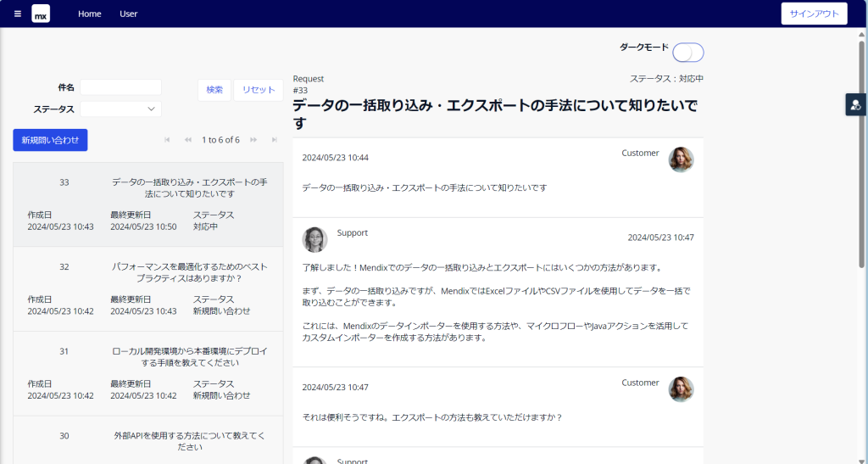Go to first page of list
The width and height of the screenshot is (868, 464).
click(167, 140)
